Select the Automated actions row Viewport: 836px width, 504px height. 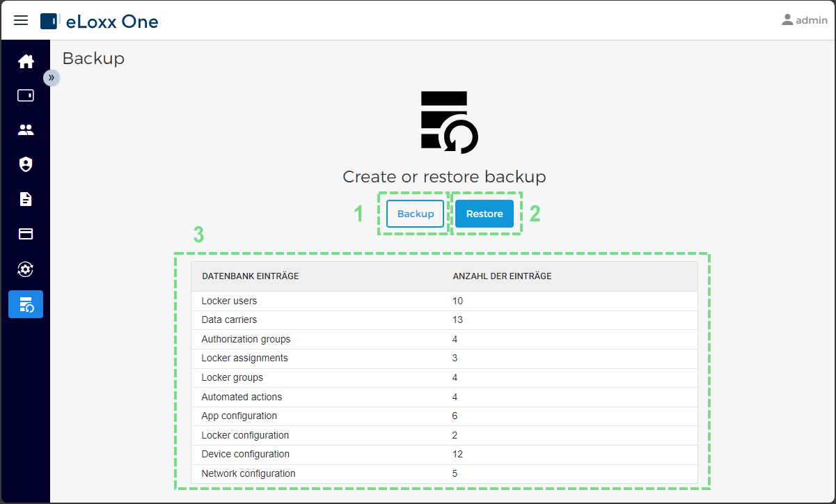click(x=444, y=397)
